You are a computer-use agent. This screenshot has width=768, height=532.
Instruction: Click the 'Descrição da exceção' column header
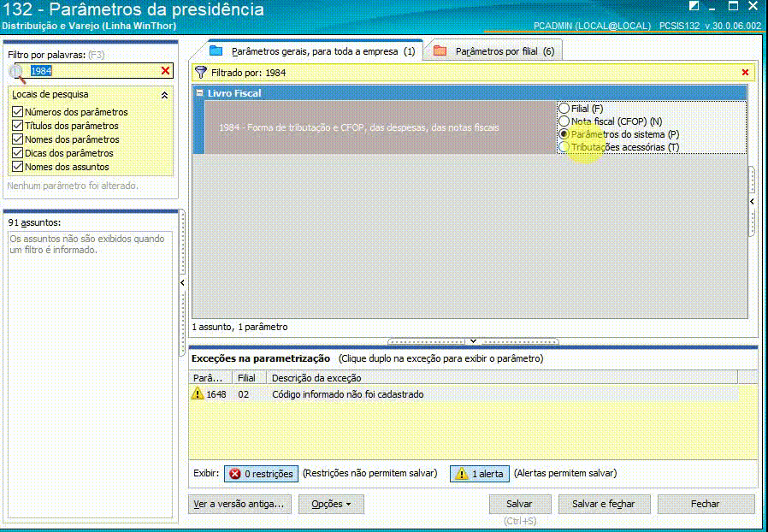click(x=501, y=378)
